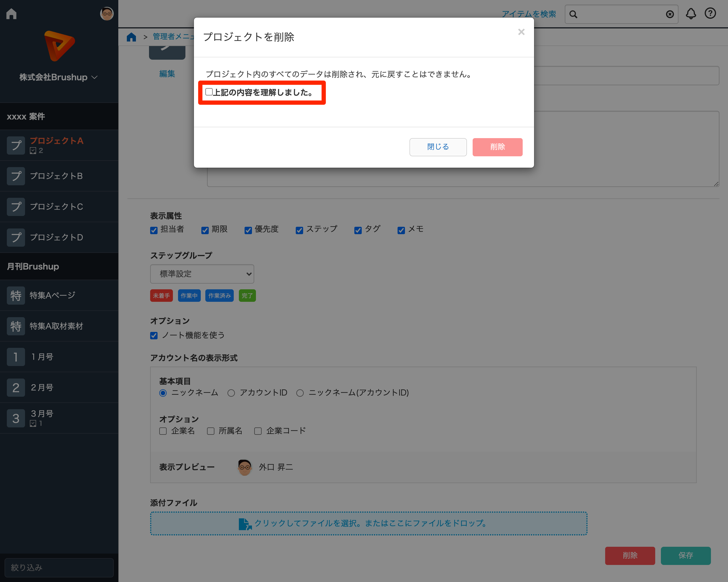
Task: Toggle the メモ display attribute checkbox
Action: [401, 230]
